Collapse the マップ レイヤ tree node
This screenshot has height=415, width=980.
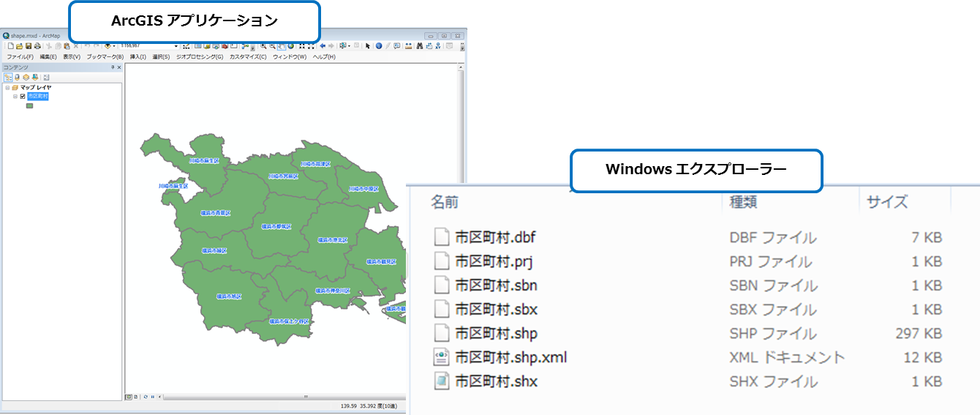pos(7,87)
